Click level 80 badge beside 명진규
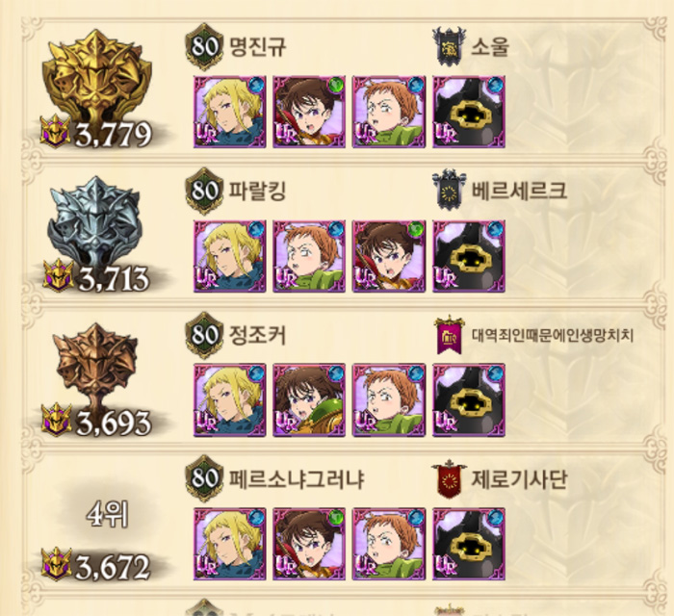The image size is (674, 616). click(x=204, y=46)
